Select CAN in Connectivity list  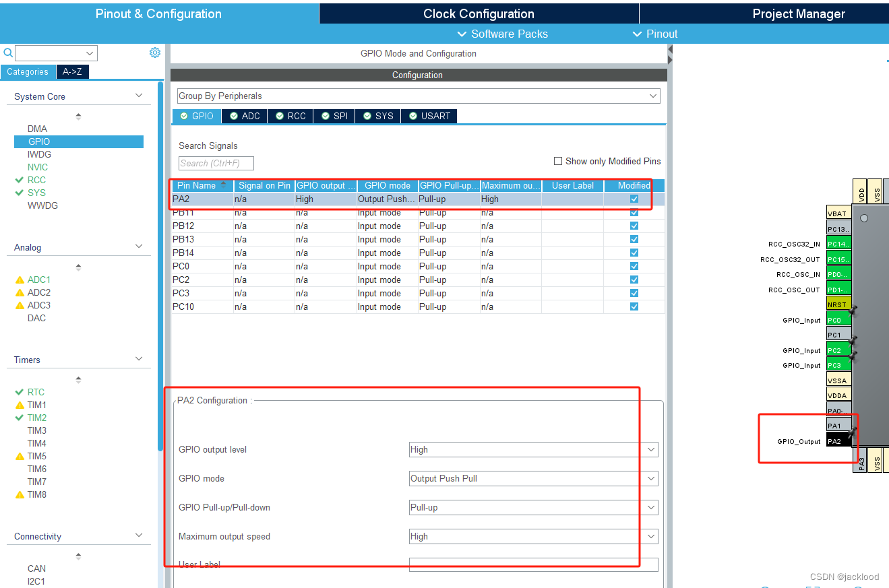coord(37,568)
